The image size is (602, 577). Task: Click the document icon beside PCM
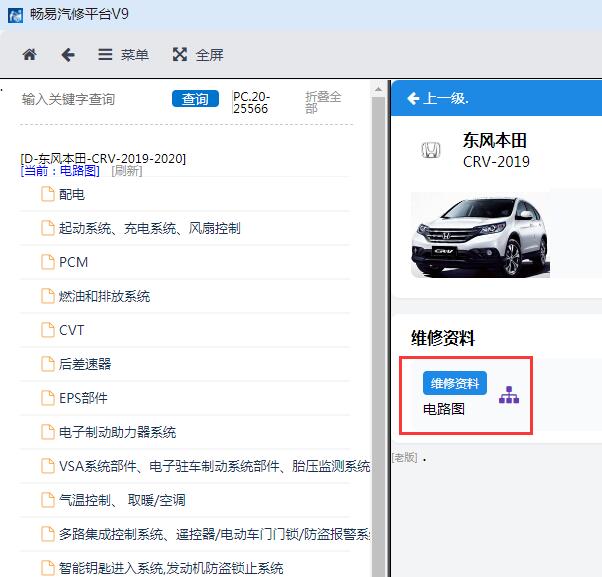48,262
